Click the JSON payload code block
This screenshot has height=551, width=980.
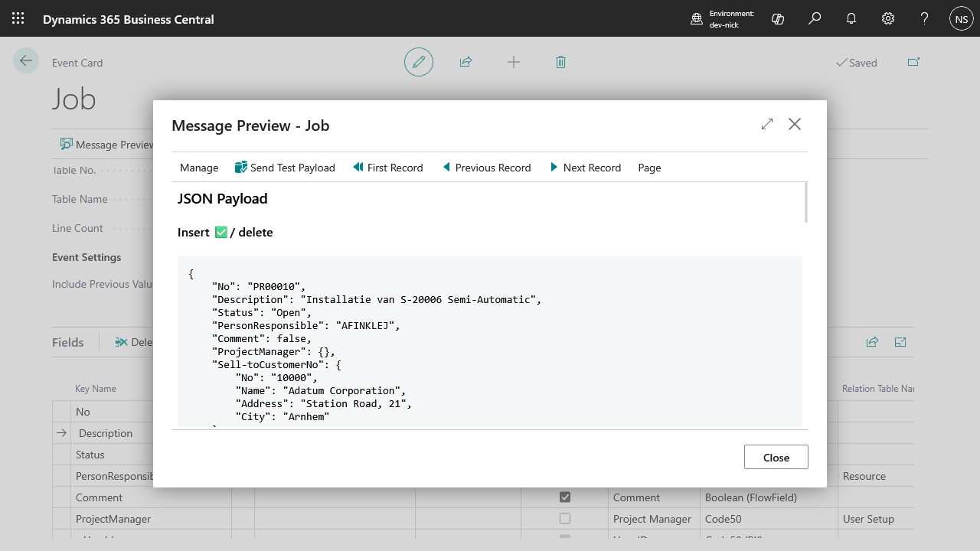click(x=490, y=342)
